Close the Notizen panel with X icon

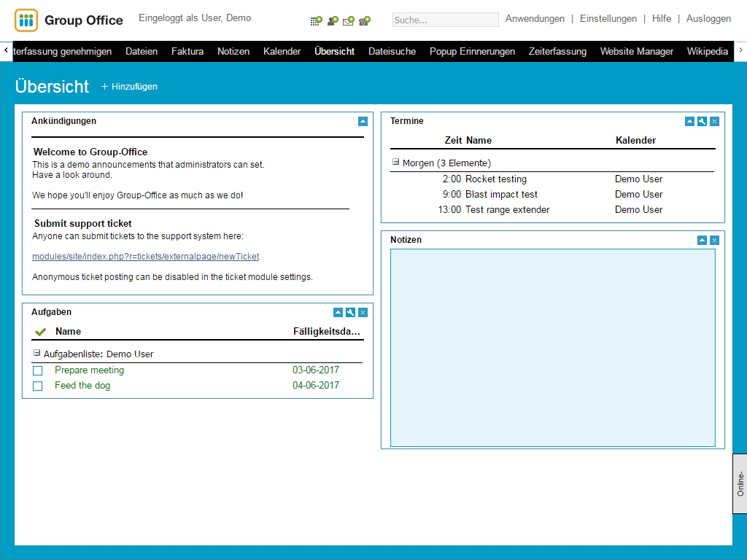click(x=714, y=241)
